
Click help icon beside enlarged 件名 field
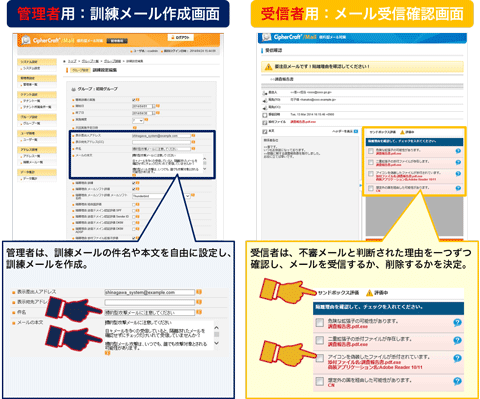click(199, 312)
